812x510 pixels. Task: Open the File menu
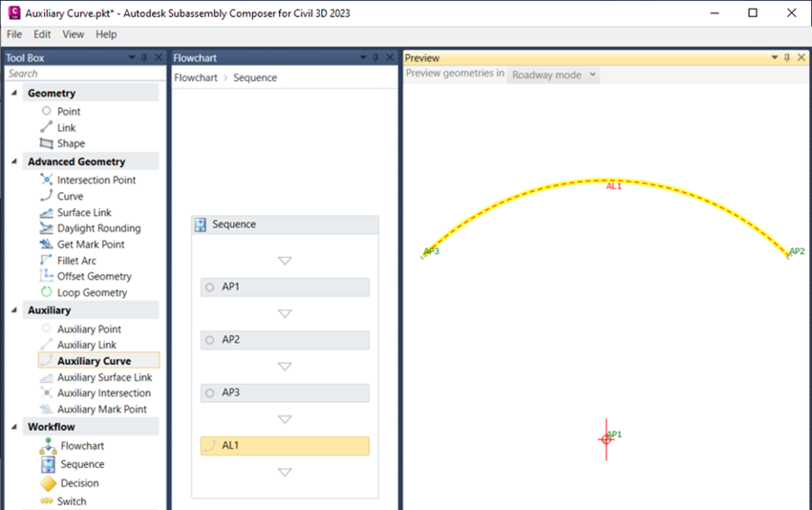pyautogui.click(x=14, y=34)
